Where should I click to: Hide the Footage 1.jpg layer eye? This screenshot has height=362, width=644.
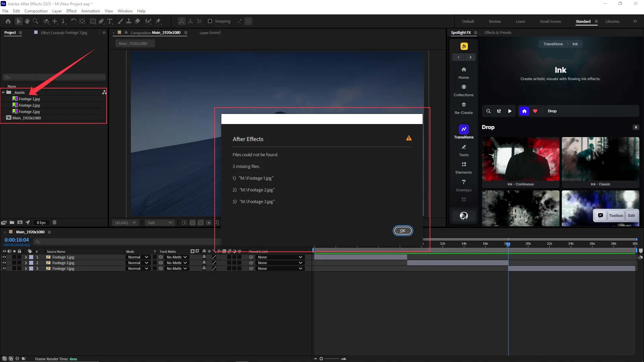tap(4, 257)
